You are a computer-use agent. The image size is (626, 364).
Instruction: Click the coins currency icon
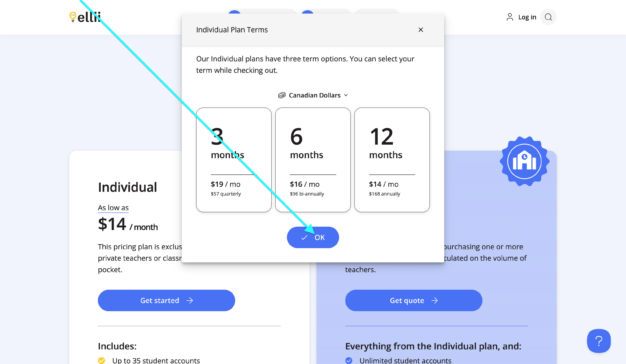click(282, 95)
